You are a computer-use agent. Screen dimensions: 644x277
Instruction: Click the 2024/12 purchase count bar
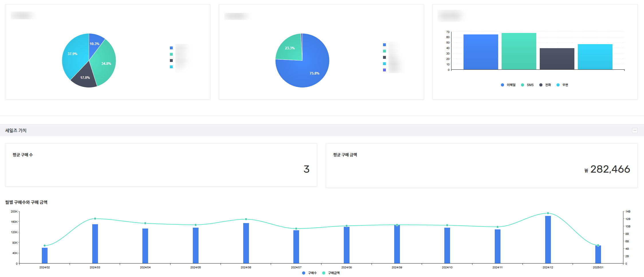click(548, 239)
